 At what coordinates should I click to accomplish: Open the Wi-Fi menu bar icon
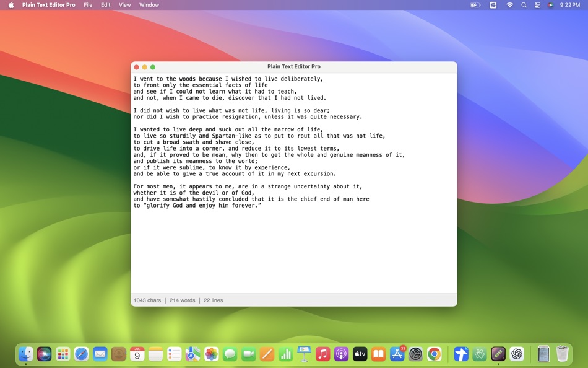click(509, 5)
